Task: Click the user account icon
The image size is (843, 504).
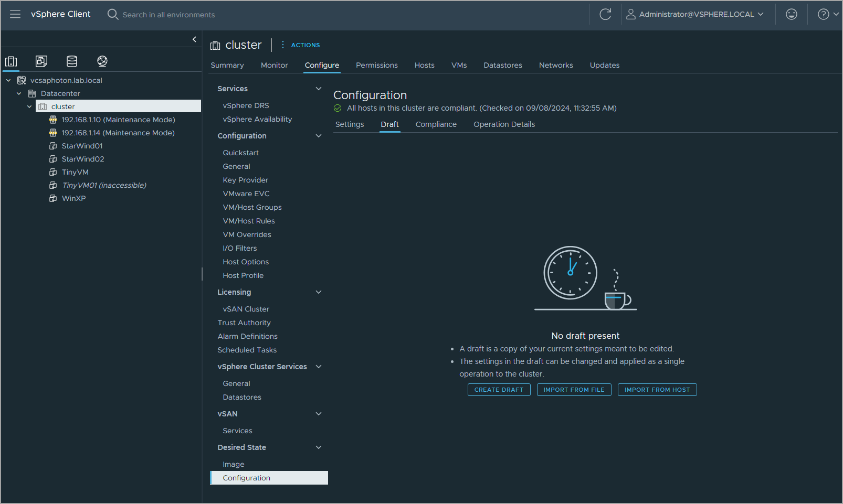Action: point(631,14)
